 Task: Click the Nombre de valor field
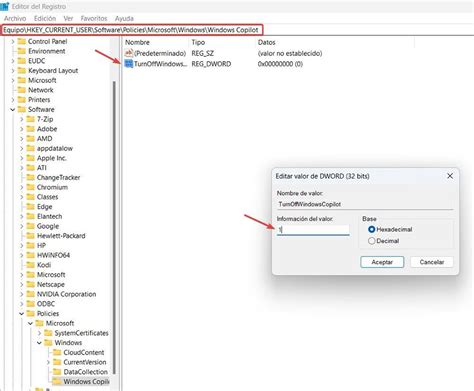tap(365, 204)
